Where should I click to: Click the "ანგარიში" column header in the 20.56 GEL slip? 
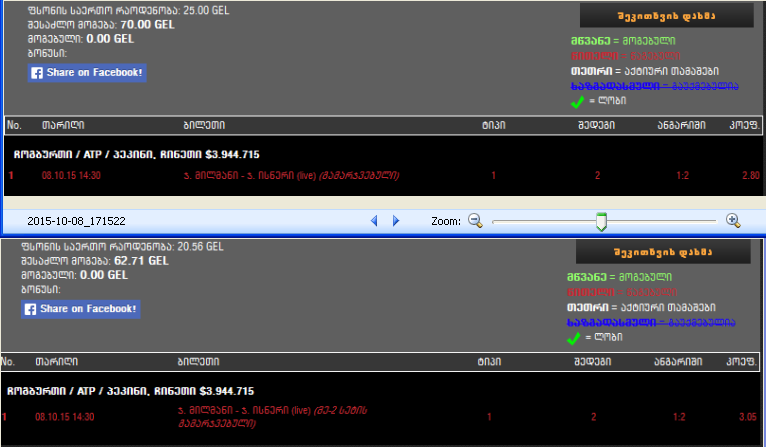tap(678, 362)
